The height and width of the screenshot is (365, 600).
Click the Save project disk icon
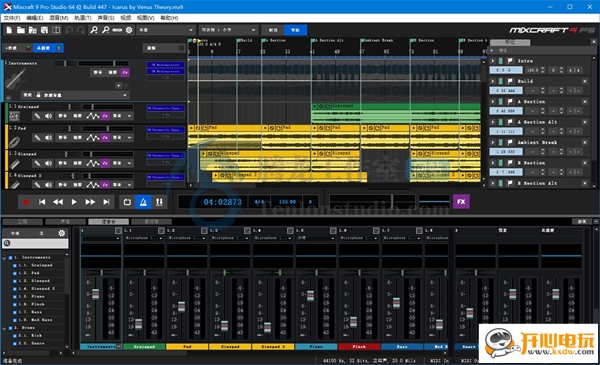pyautogui.click(x=44, y=30)
